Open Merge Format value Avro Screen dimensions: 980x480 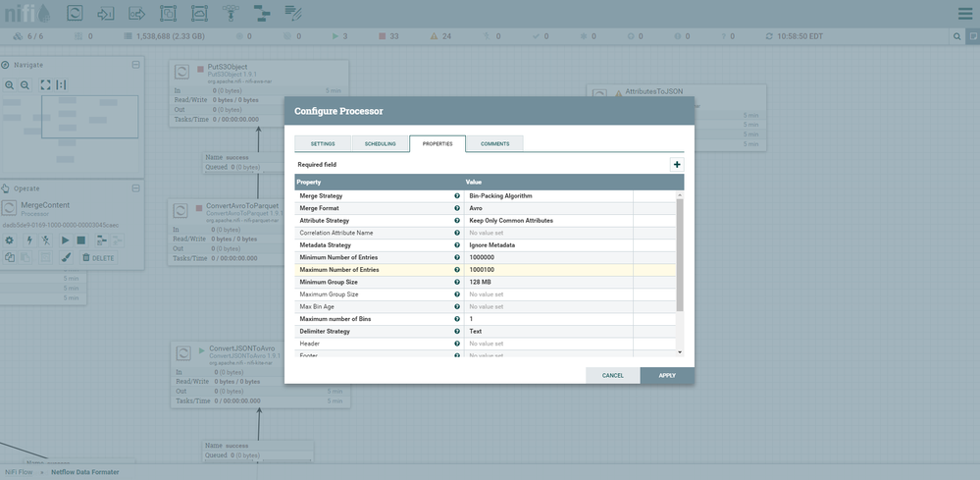[547, 208]
